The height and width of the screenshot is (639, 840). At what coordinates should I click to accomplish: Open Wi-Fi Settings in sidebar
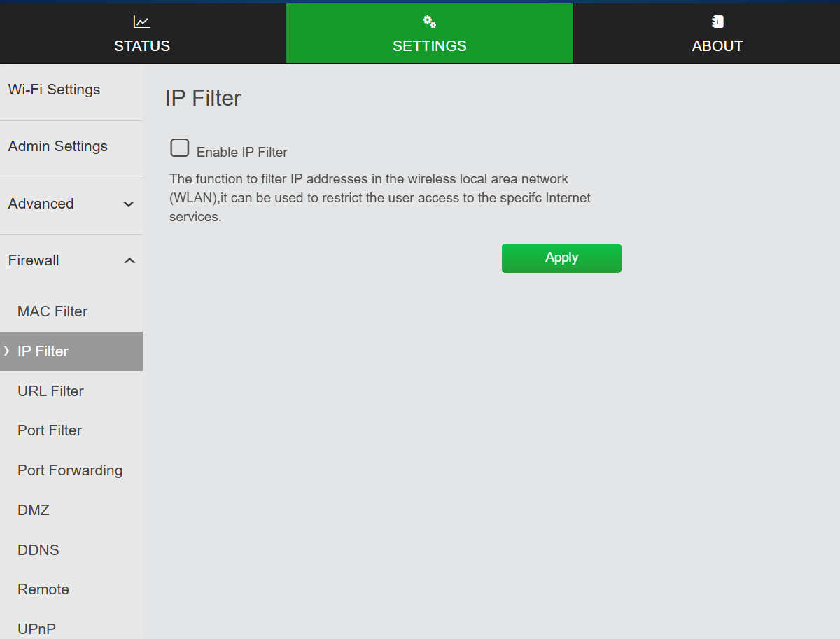[55, 90]
